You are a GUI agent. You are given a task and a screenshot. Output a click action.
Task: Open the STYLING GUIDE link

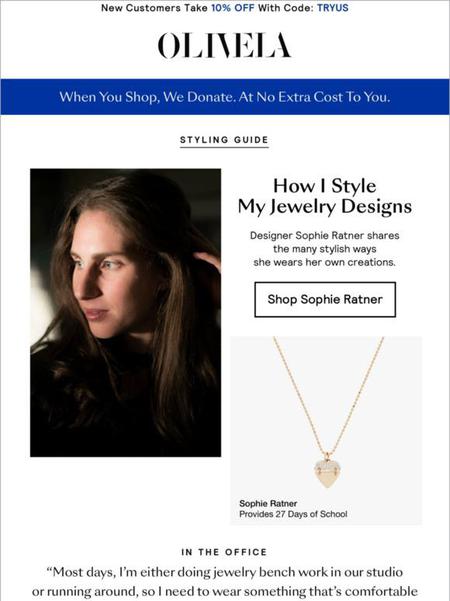pos(224,140)
